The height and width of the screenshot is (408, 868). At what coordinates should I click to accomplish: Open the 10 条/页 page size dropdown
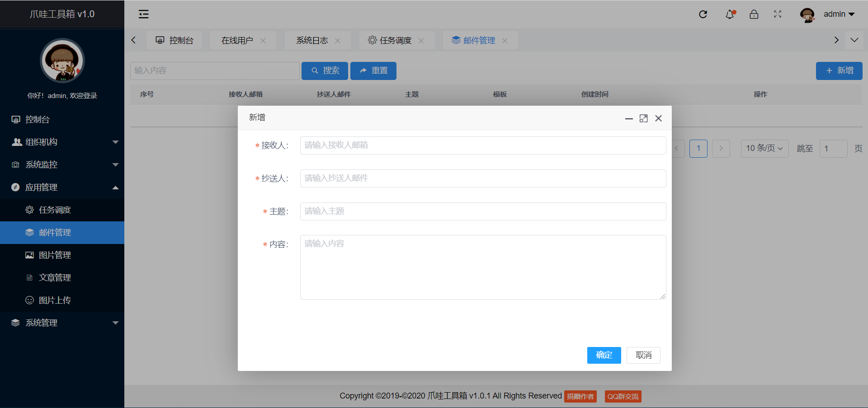(x=764, y=149)
